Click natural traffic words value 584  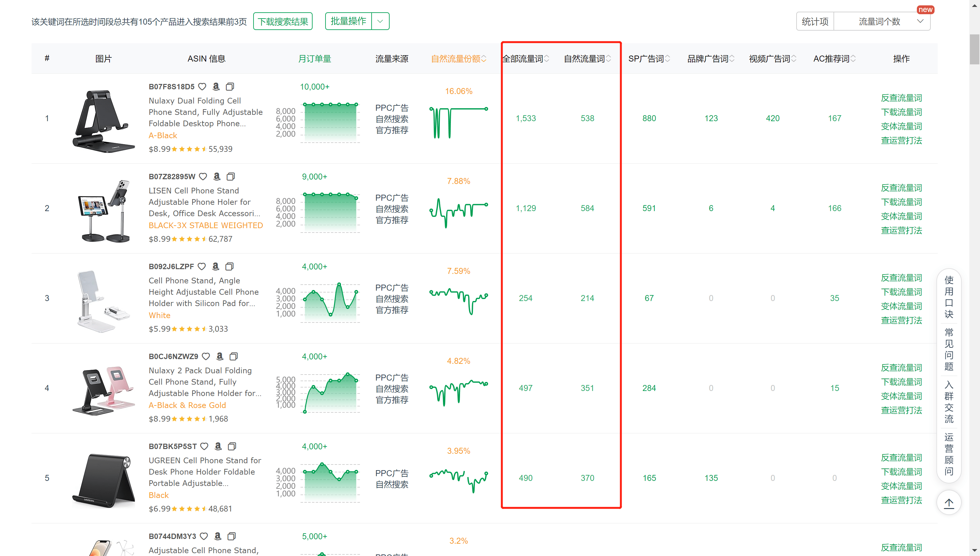point(588,209)
